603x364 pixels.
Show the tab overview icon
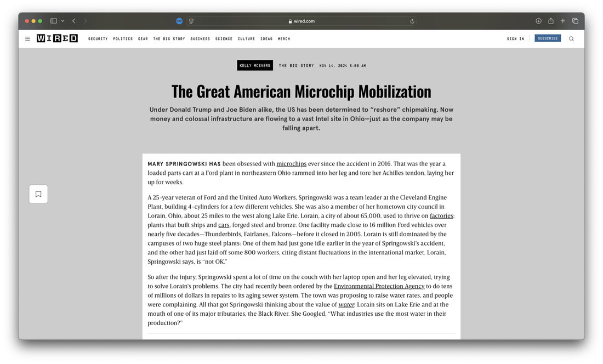(x=575, y=21)
